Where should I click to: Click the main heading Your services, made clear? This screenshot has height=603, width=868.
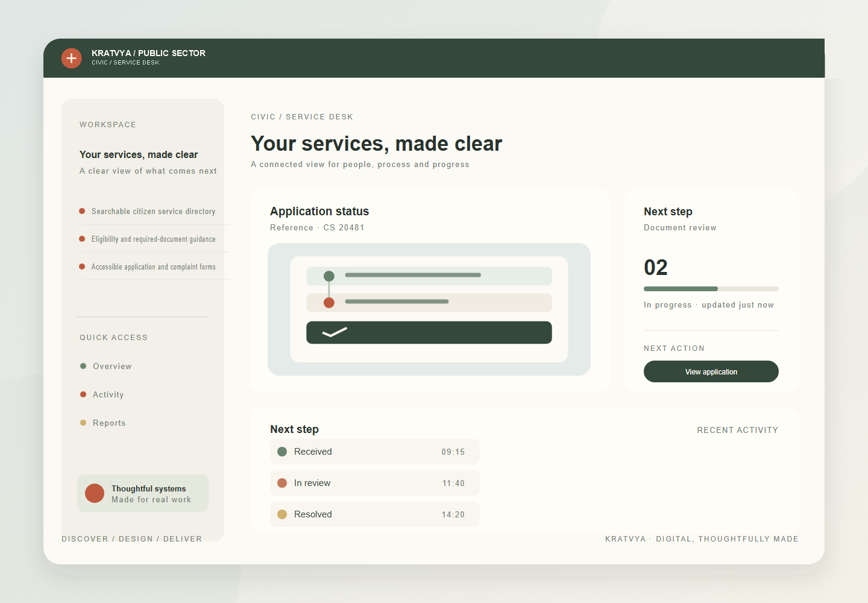click(377, 144)
